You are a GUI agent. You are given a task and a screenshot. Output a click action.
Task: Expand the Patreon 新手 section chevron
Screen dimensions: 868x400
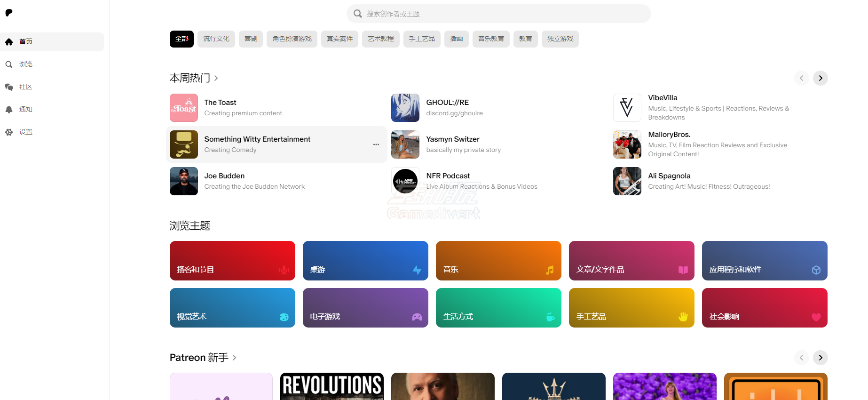[234, 358]
